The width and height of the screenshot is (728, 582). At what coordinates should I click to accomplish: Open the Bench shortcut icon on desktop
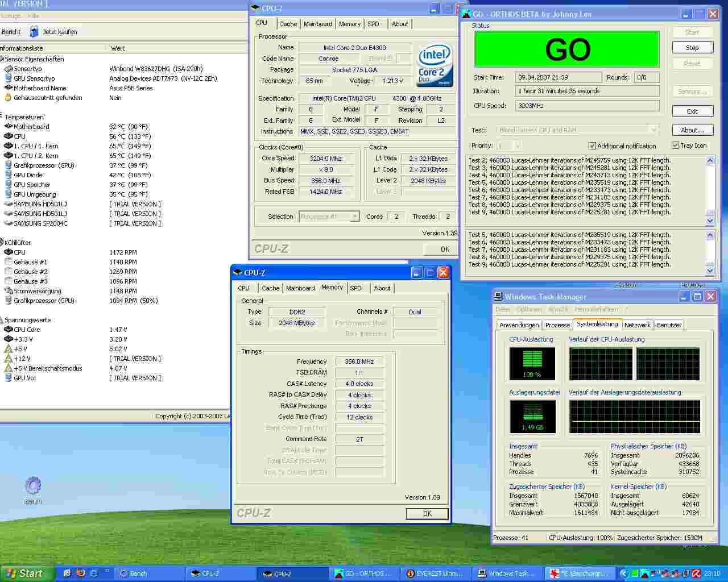point(33,485)
